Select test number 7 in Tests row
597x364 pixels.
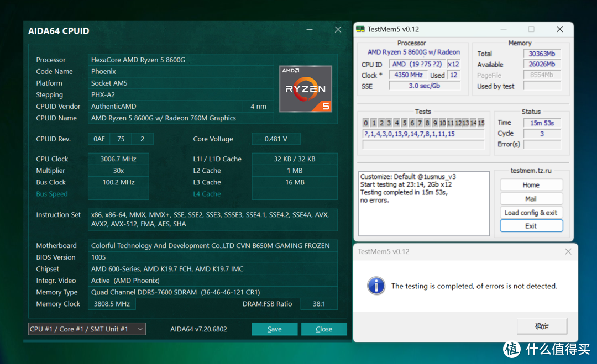420,123
